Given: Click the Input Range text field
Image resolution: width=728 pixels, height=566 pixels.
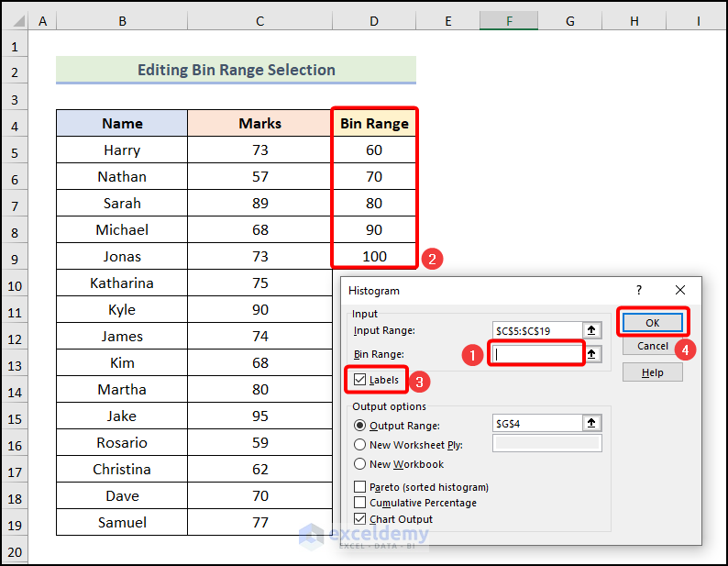Looking at the screenshot, I should point(536,330).
